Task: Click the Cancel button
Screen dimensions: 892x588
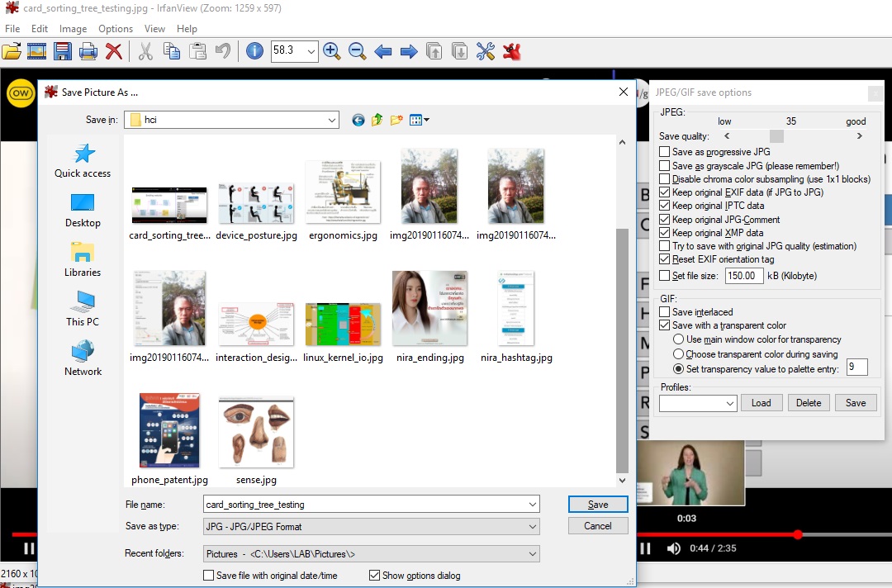Action: (x=598, y=526)
